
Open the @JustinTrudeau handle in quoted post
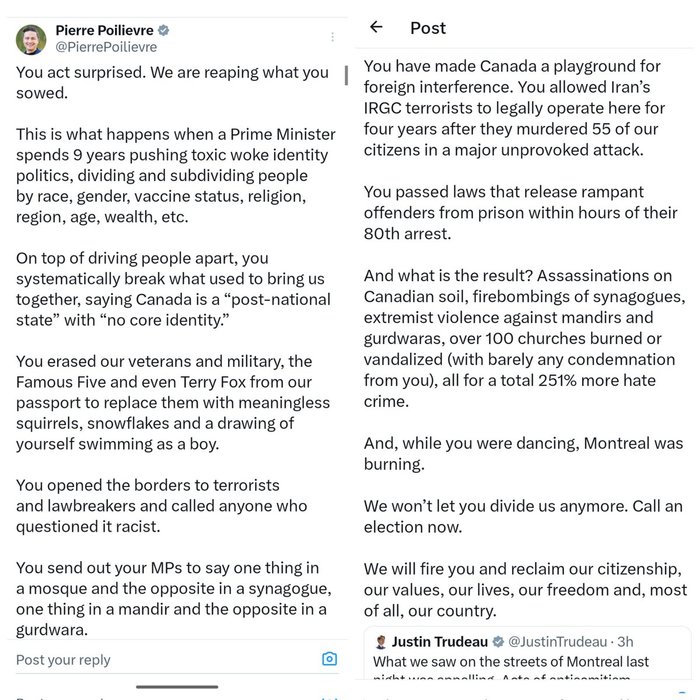click(558, 642)
